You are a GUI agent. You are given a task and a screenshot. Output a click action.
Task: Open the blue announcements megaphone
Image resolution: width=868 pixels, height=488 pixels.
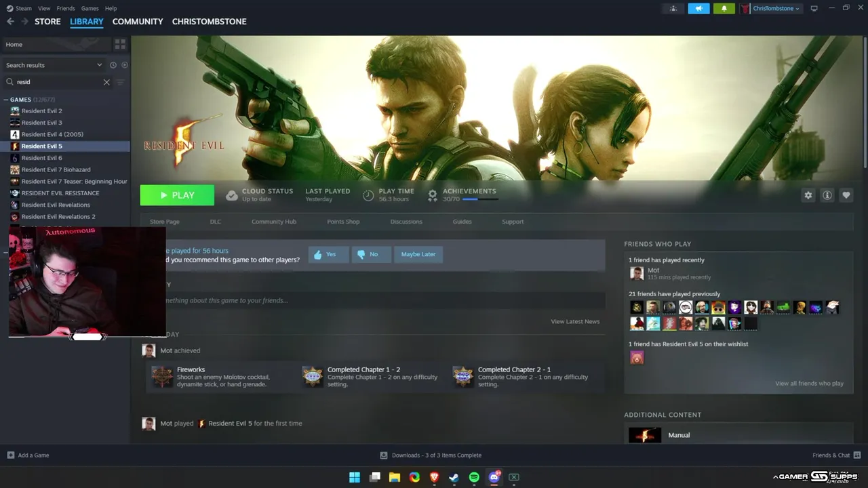tap(698, 9)
